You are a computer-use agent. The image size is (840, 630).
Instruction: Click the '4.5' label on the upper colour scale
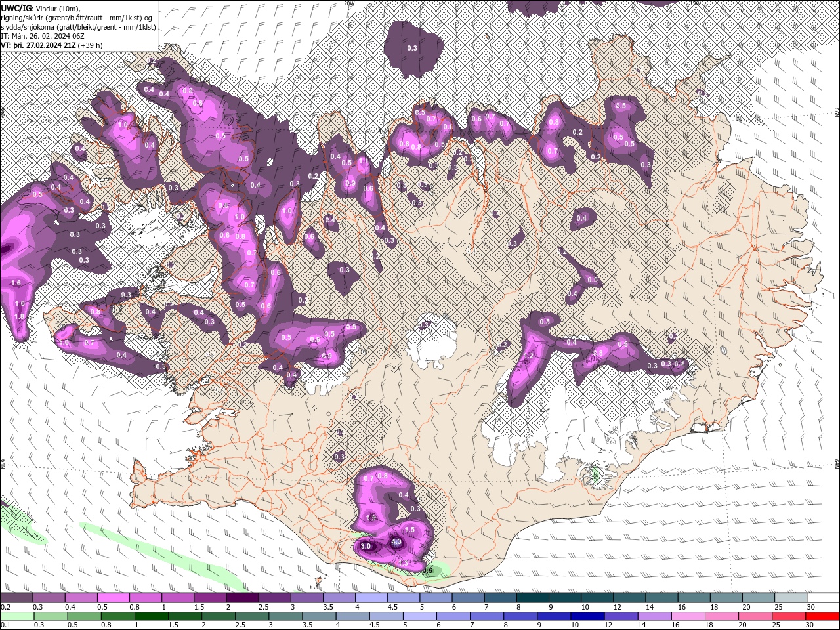pos(392,607)
